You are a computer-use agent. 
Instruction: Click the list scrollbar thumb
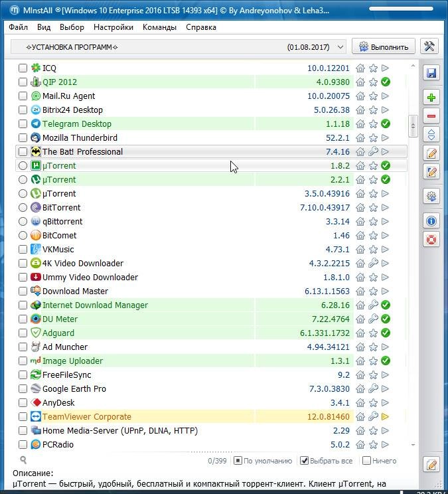point(413,126)
